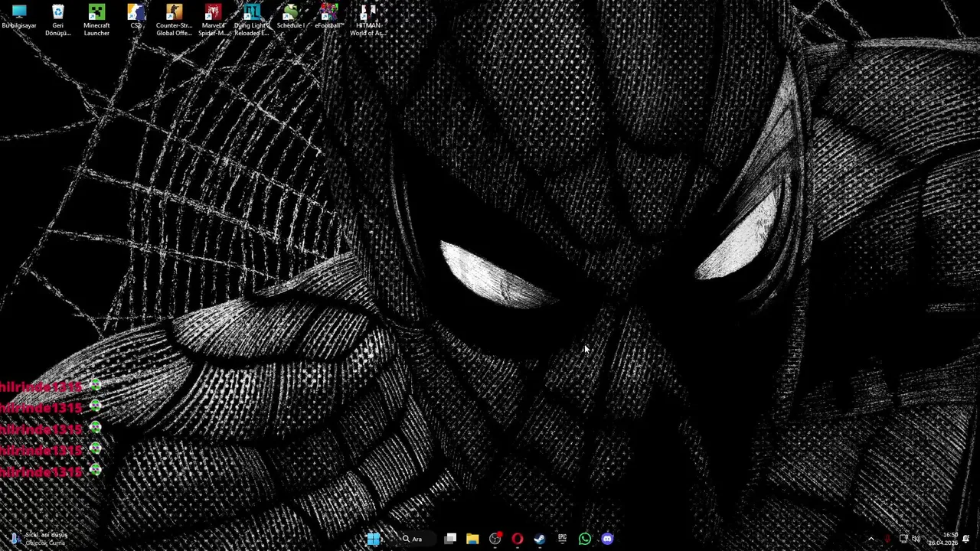The image size is (980, 551).
Task: Open network settings from the tray
Action: point(903,539)
